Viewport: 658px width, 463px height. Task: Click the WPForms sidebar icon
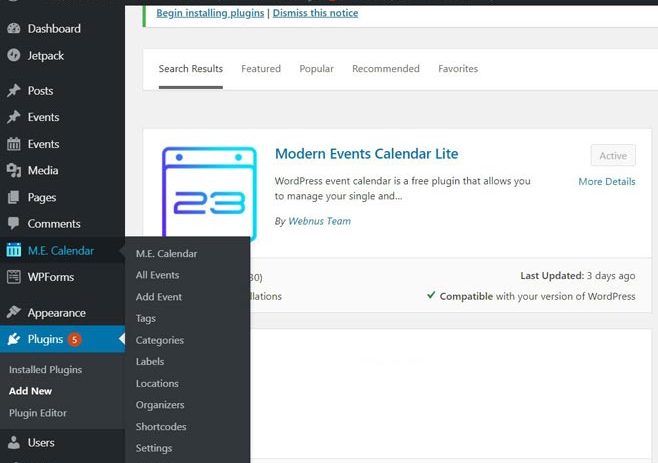tap(13, 277)
